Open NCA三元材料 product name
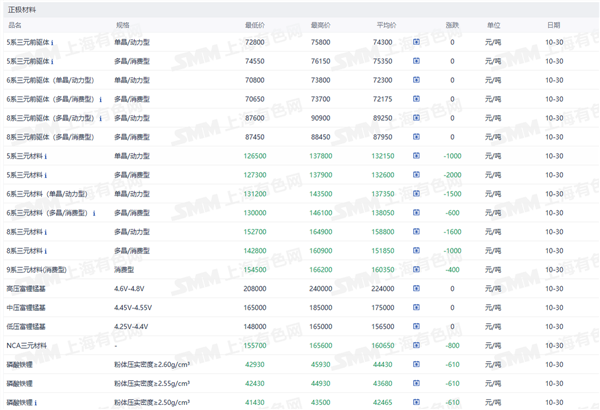The image size is (600, 410). pyautogui.click(x=26, y=346)
